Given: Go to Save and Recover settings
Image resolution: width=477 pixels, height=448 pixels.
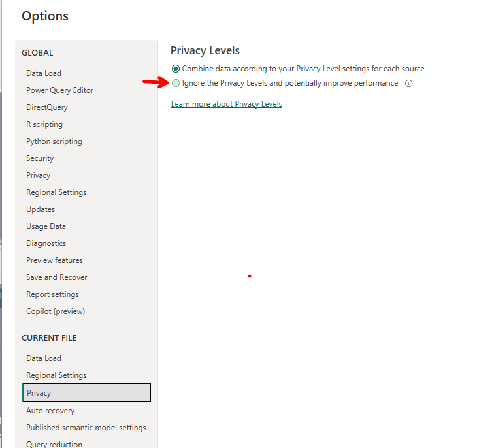Looking at the screenshot, I should 57,277.
